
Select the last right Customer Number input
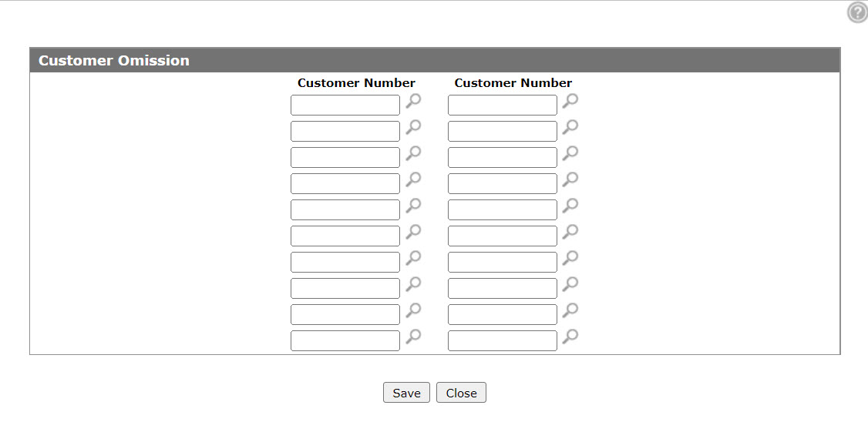pyautogui.click(x=502, y=340)
